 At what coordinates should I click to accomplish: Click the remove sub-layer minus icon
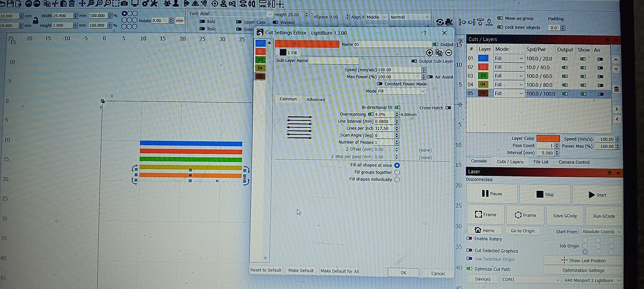click(448, 53)
